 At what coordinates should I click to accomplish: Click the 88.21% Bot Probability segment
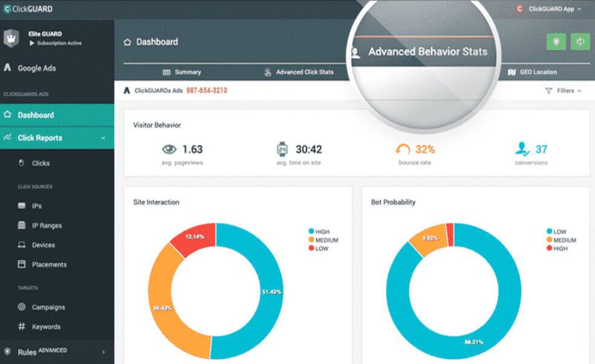point(474,342)
